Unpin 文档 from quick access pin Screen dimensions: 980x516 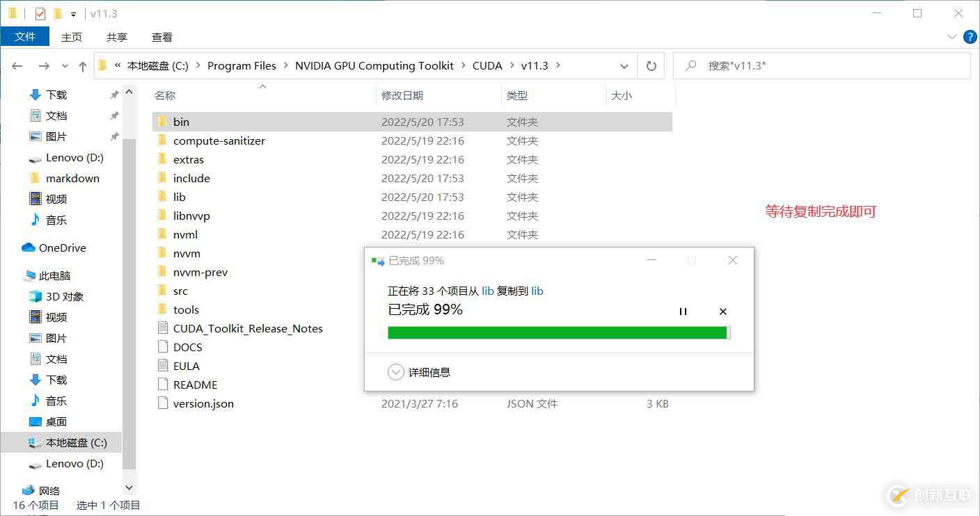(114, 115)
